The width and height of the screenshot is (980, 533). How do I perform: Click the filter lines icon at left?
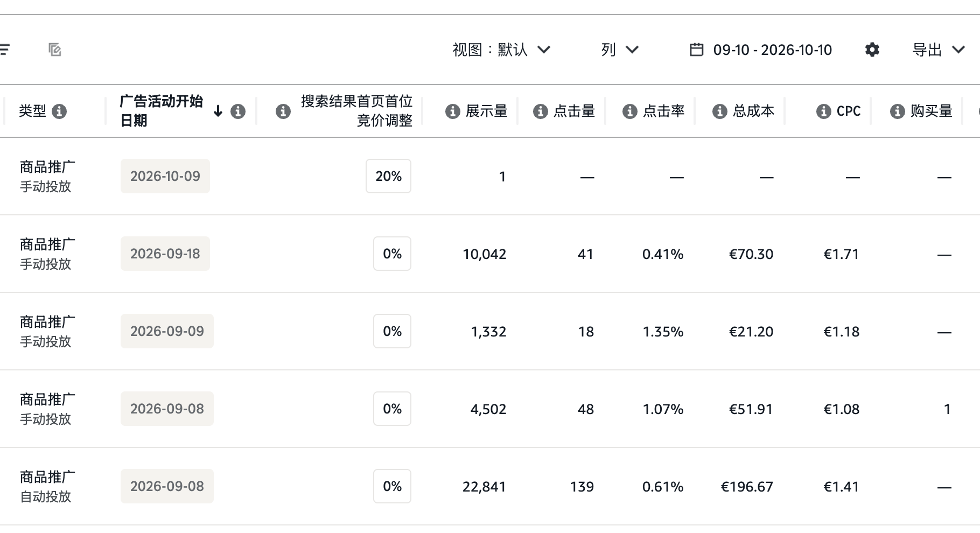click(4, 50)
